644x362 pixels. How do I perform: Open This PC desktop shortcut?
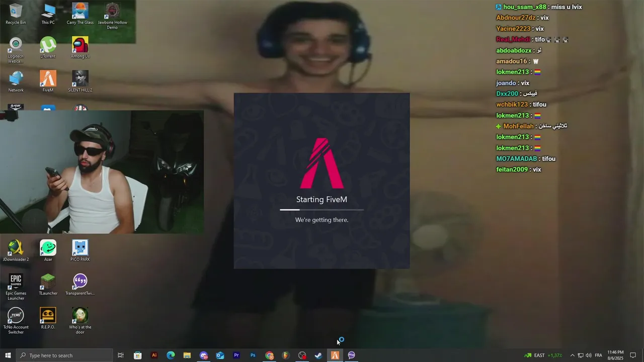(48, 14)
